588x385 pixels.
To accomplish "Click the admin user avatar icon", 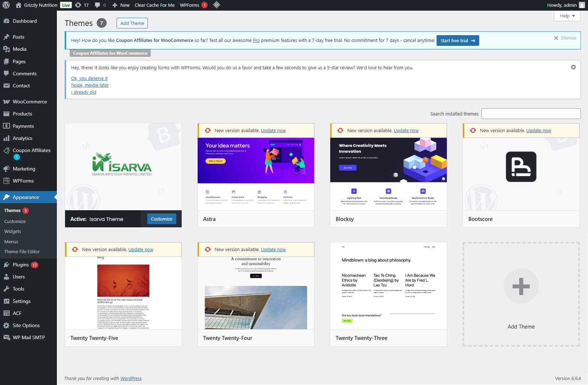I will [582, 5].
